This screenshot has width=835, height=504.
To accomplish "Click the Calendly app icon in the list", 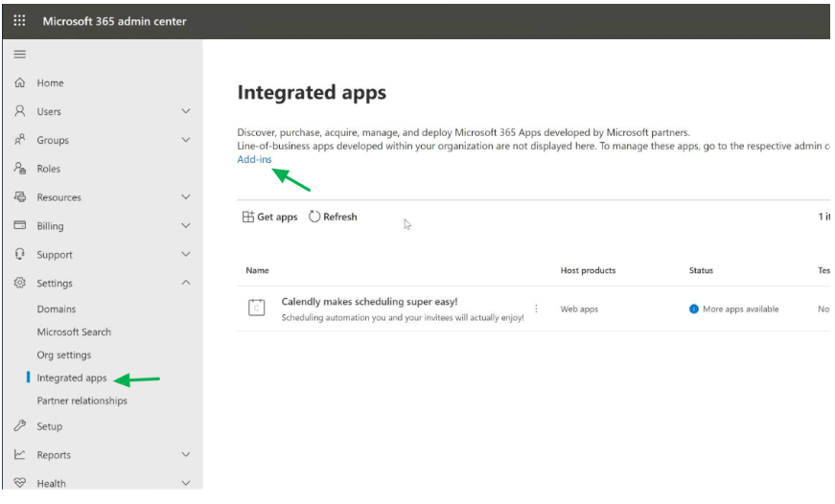I will coord(257,308).
